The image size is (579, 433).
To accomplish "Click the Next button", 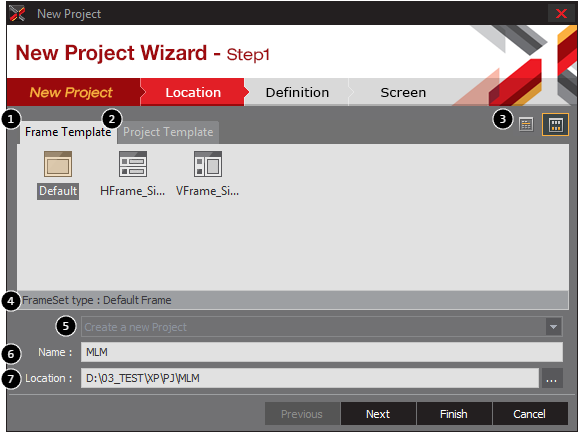I will tap(378, 414).
